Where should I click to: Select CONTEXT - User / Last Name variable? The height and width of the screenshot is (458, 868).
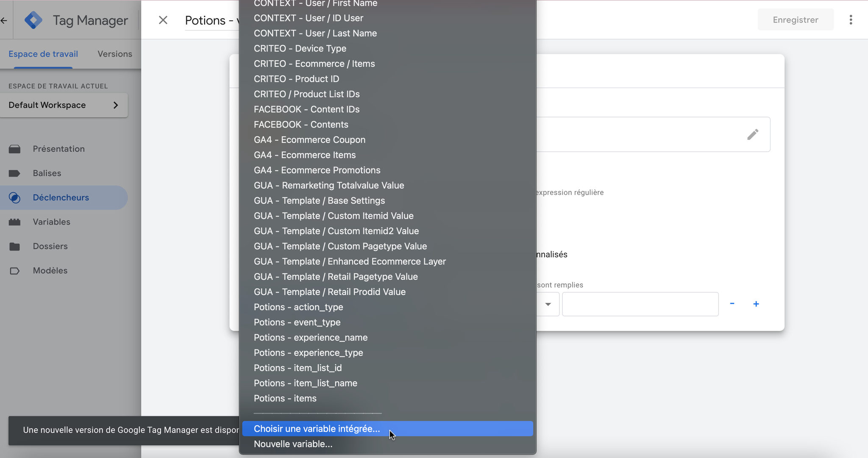point(388,33)
